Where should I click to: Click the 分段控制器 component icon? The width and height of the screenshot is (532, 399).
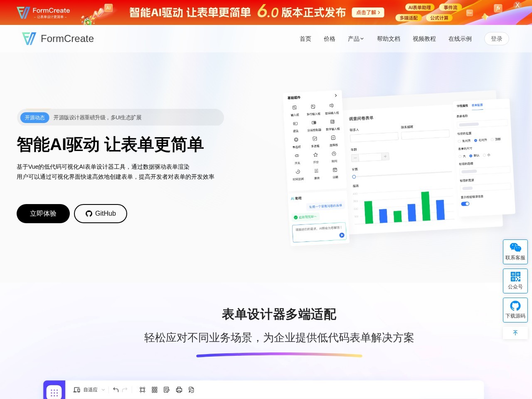coord(314,123)
